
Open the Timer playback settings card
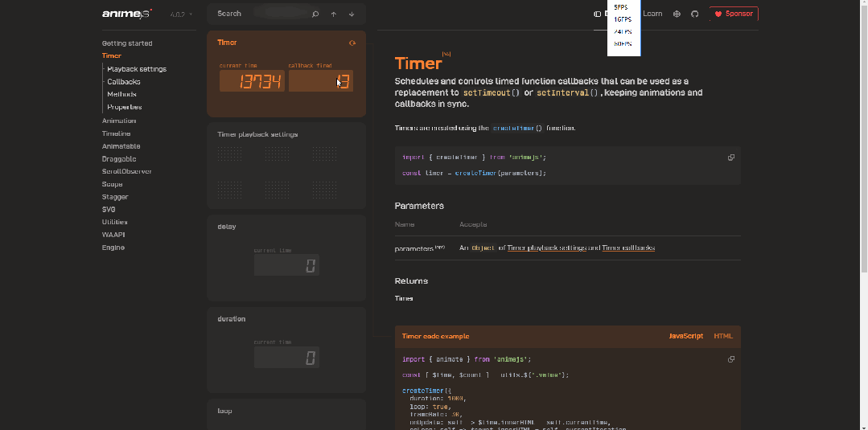pyautogui.click(x=286, y=166)
